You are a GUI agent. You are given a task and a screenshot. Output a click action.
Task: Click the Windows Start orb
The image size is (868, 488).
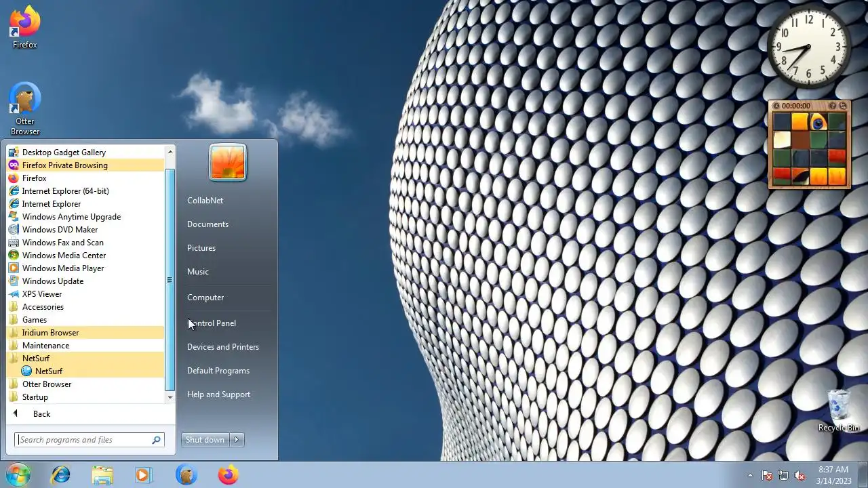pyautogui.click(x=18, y=474)
